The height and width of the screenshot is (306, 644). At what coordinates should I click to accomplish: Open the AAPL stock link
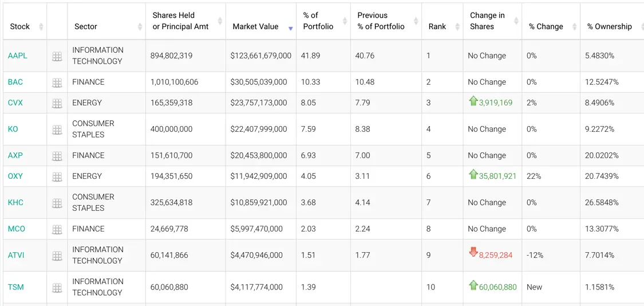point(18,56)
